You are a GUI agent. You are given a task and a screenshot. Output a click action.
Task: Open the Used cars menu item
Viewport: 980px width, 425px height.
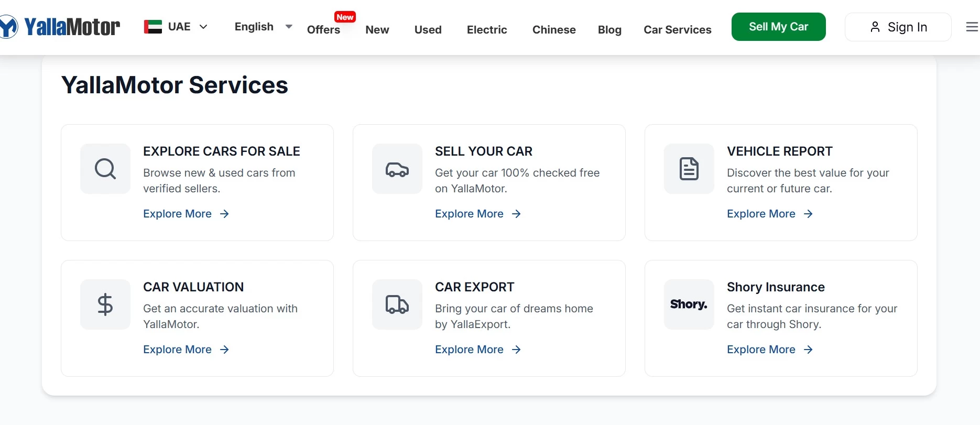point(428,30)
